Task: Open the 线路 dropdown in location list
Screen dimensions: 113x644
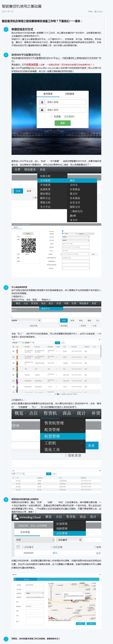Action: [x=35, y=540]
